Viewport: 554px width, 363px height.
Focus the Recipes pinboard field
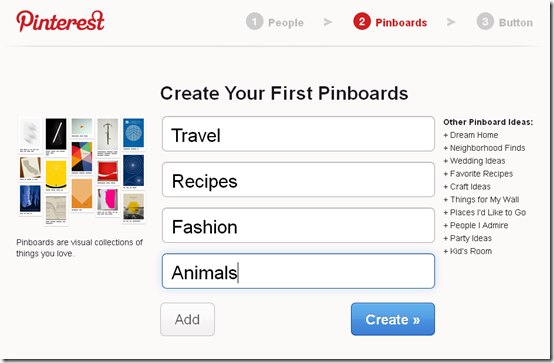(x=298, y=180)
